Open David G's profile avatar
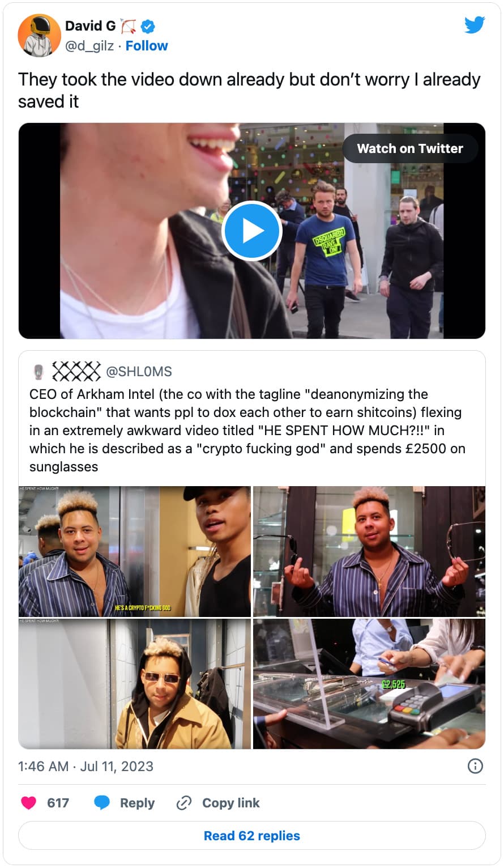The width and height of the screenshot is (504, 868). (39, 35)
